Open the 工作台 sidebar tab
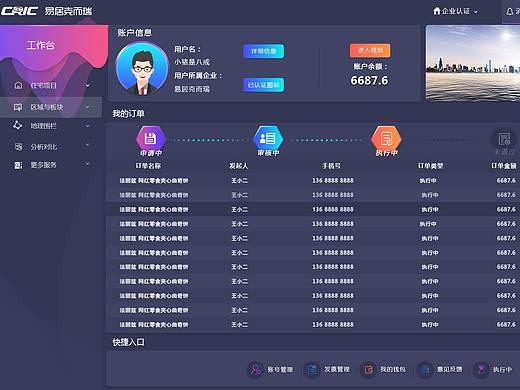This screenshot has height=390, width=520. click(x=41, y=45)
